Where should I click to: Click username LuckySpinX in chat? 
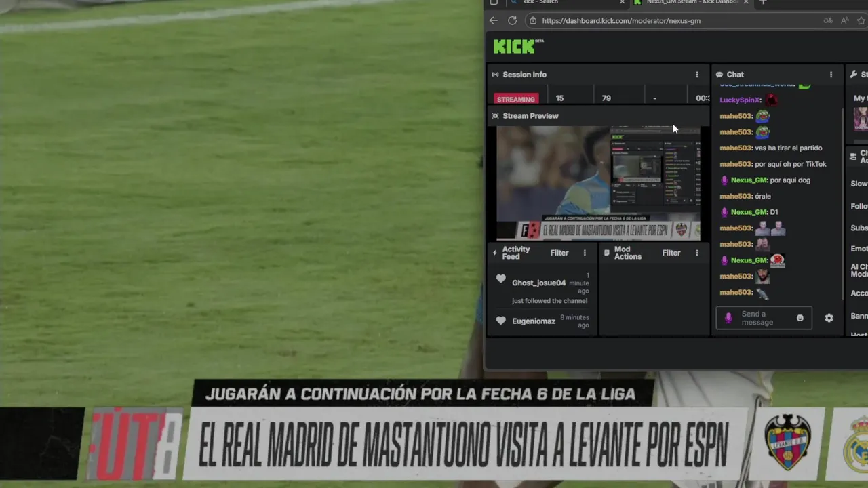coord(741,100)
